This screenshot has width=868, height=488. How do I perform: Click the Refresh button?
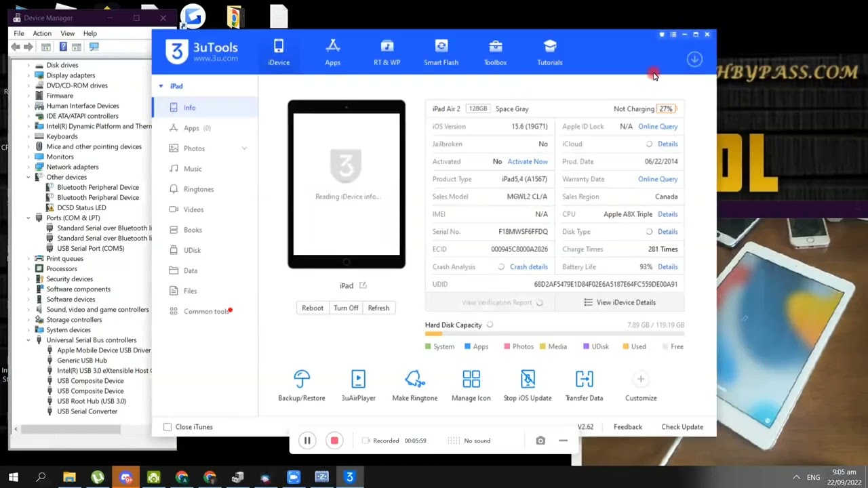tap(378, 308)
